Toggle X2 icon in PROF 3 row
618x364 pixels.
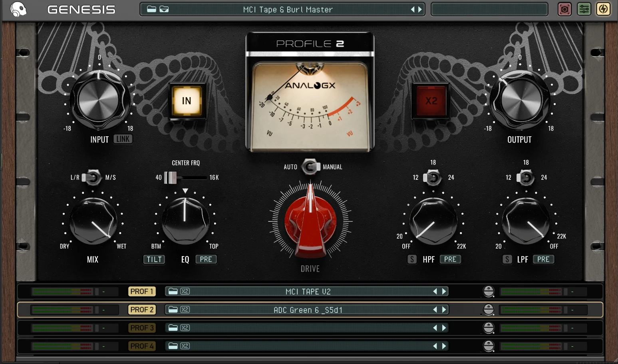coord(185,328)
